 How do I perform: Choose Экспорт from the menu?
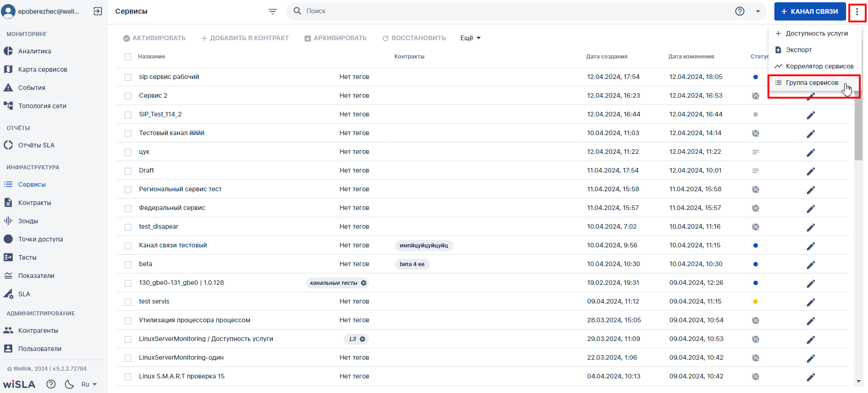pos(815,50)
